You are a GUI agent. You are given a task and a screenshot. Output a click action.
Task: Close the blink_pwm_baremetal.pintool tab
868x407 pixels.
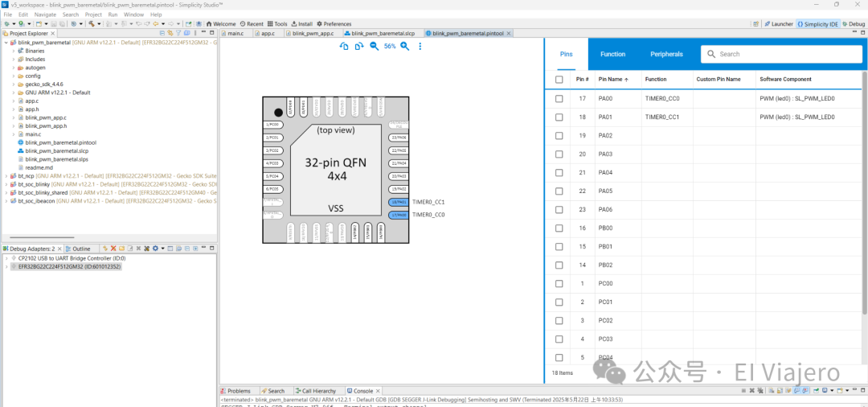click(x=509, y=33)
